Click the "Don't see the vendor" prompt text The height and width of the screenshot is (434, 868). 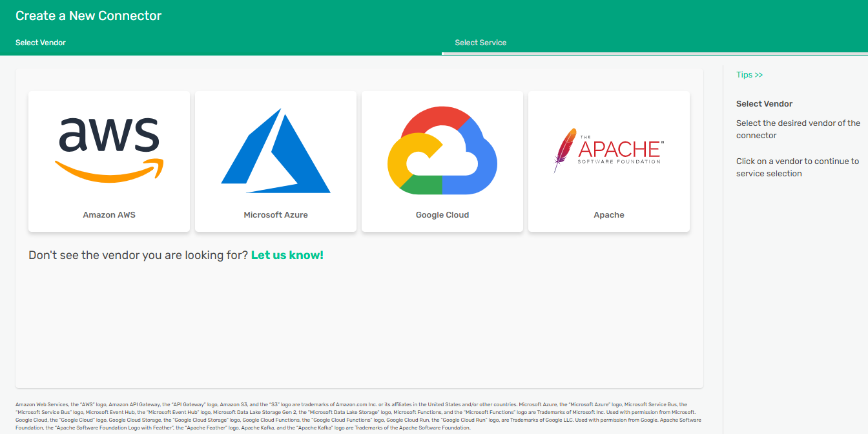138,255
